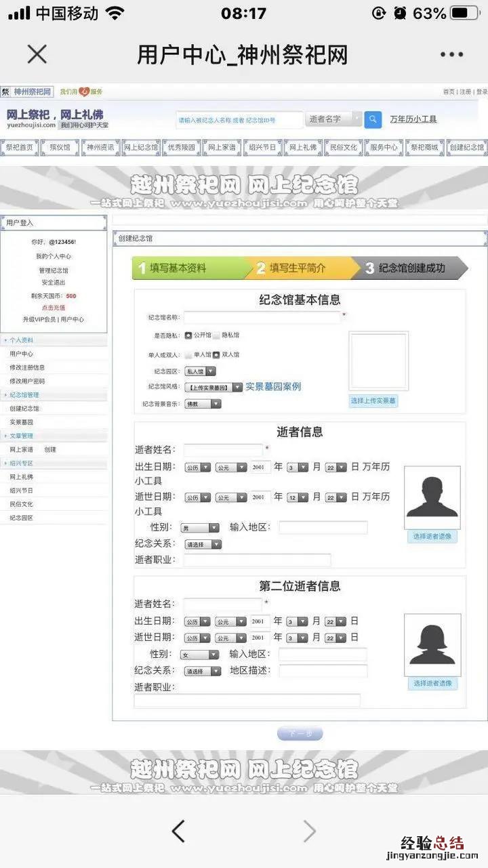Click the 实景墓园案例 link
This screenshot has width=488, height=868.
click(273, 387)
